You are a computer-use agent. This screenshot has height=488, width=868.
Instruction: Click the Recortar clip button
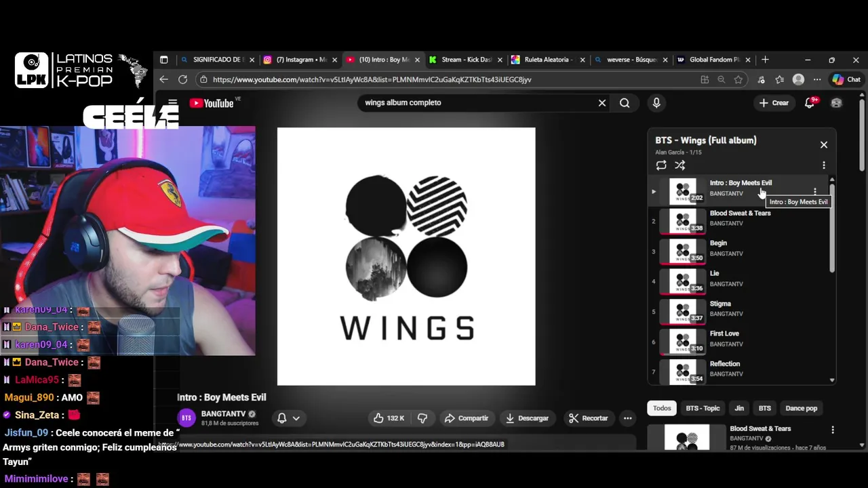click(x=589, y=418)
